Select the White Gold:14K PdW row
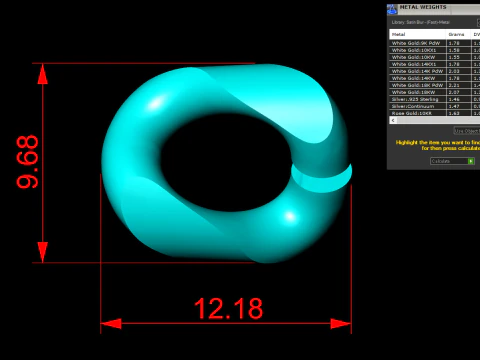 [435, 71]
